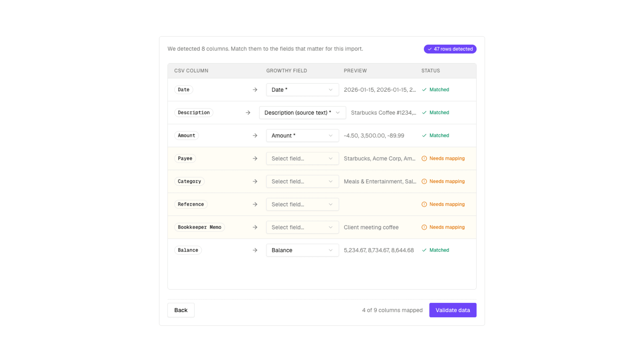The height and width of the screenshot is (362, 644).
Task: Click the arrow icon in Balance row
Action: pyautogui.click(x=255, y=250)
